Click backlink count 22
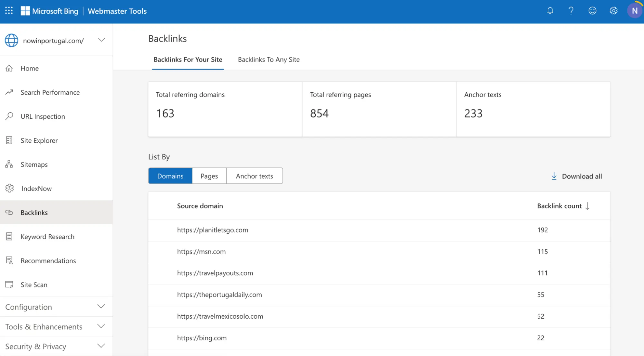This screenshot has height=356, width=644. (541, 338)
